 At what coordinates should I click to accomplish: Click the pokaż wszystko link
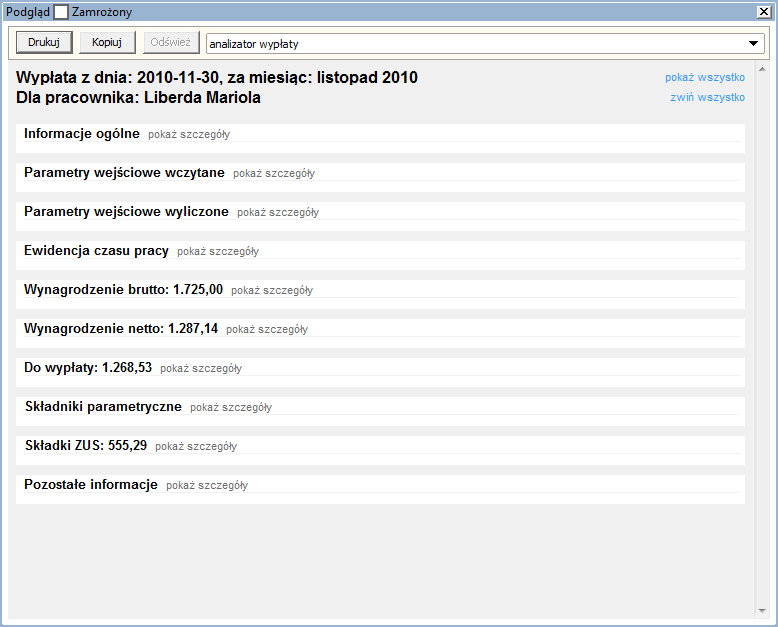(x=704, y=77)
